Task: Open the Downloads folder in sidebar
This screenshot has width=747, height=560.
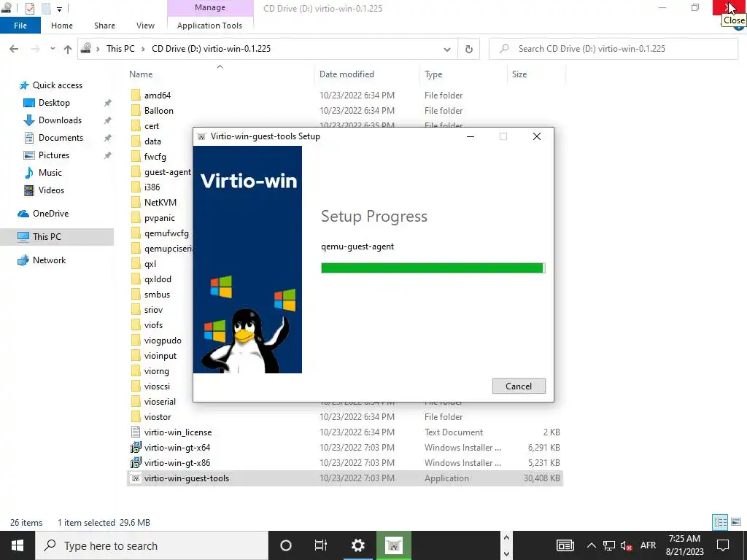Action: (60, 120)
